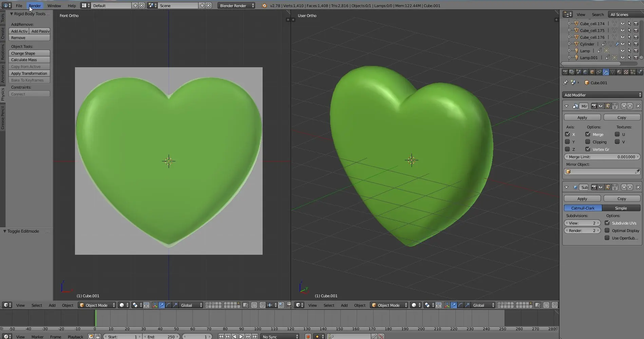Image resolution: width=644 pixels, height=339 pixels.
Task: Hide Lamp.001 with its eye toggle
Action: (623, 57)
